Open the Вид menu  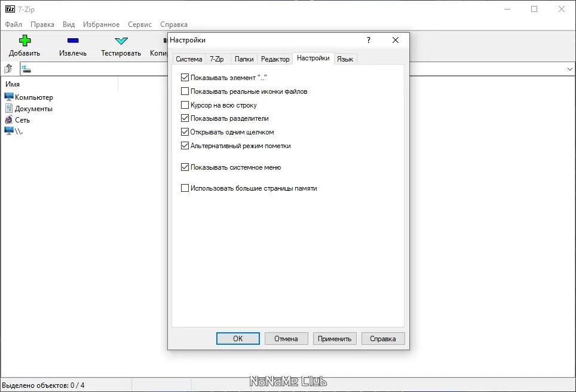[69, 24]
